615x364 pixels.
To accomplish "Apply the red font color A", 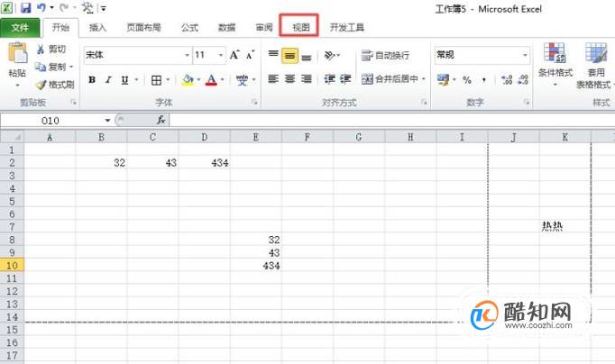I will (211, 80).
